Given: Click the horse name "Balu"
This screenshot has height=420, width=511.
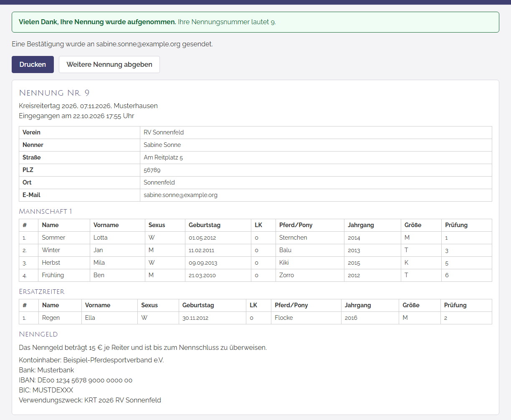Looking at the screenshot, I should 285,250.
